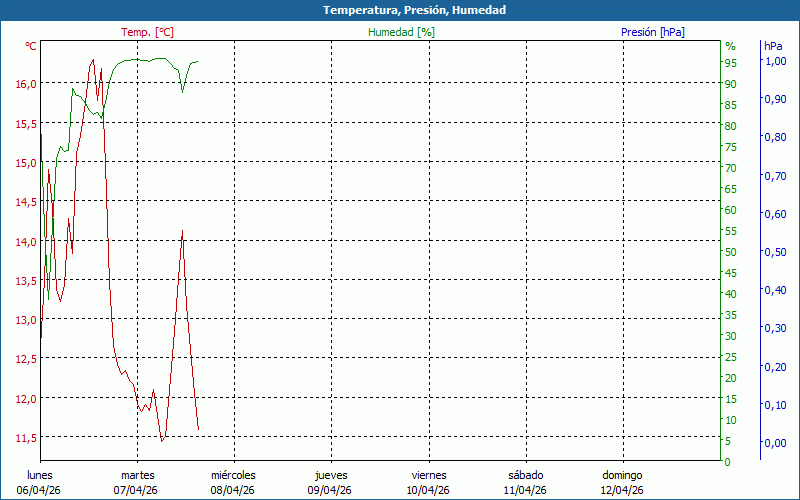Pick the miércoles day label
Image resolution: width=800 pixels, height=500 pixels.
[233, 475]
